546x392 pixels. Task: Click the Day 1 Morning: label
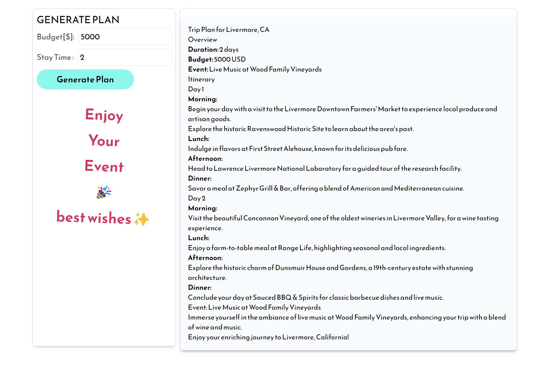tap(203, 99)
